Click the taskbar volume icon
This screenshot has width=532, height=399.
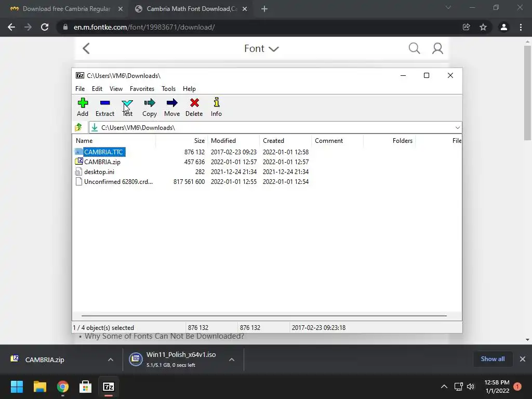[x=471, y=387]
